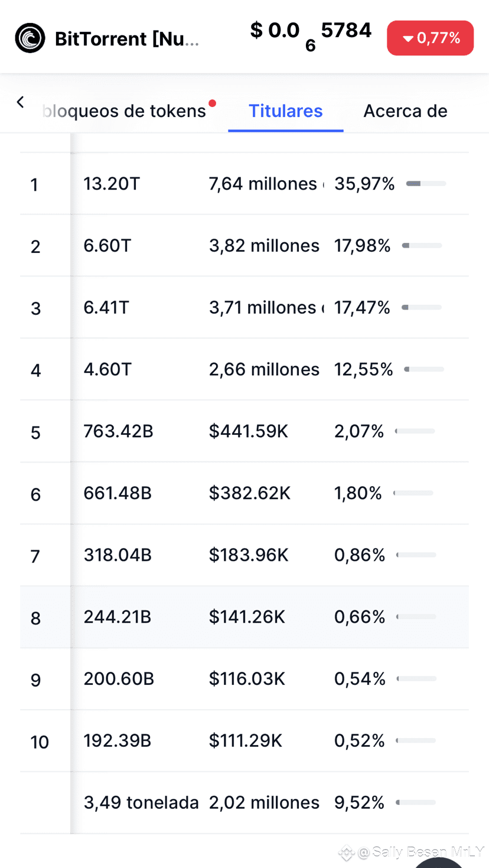This screenshot has width=489, height=868.
Task: Click the down arrow in the red badge
Action: pos(407,38)
